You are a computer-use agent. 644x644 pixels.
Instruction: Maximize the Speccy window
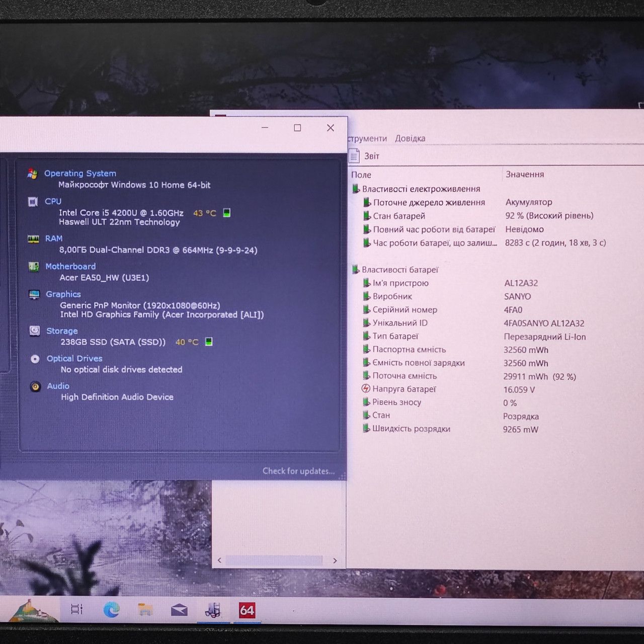click(x=297, y=128)
